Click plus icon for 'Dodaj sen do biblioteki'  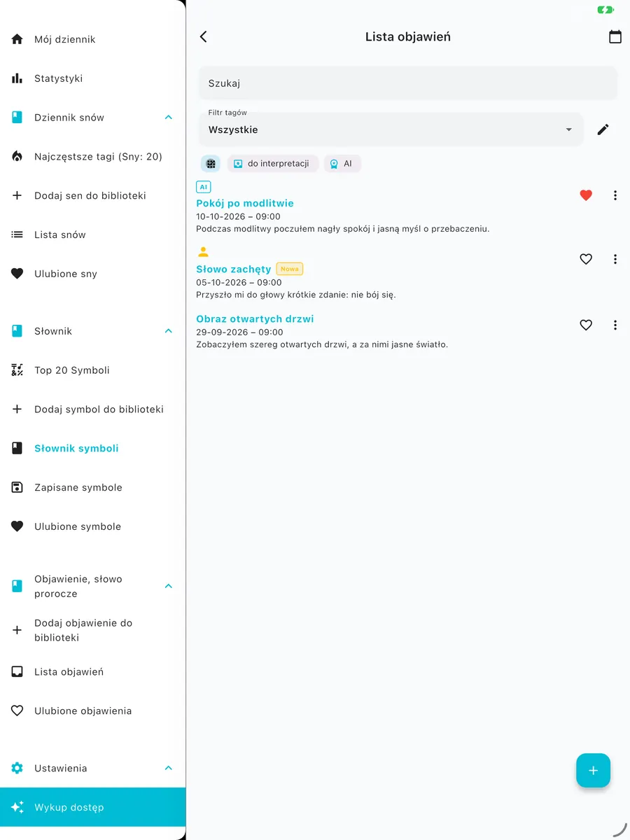tap(17, 195)
